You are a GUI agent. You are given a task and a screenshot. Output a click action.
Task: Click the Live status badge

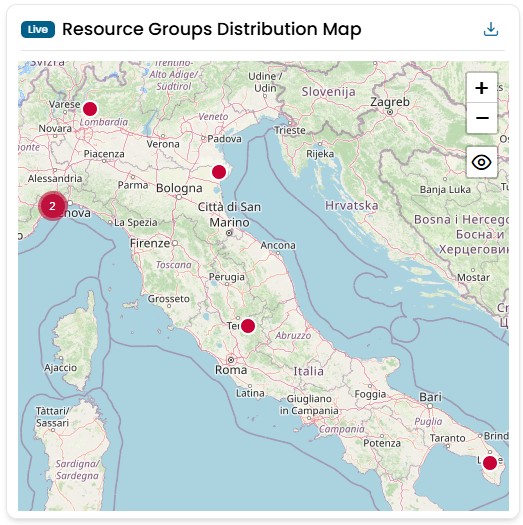click(38, 29)
